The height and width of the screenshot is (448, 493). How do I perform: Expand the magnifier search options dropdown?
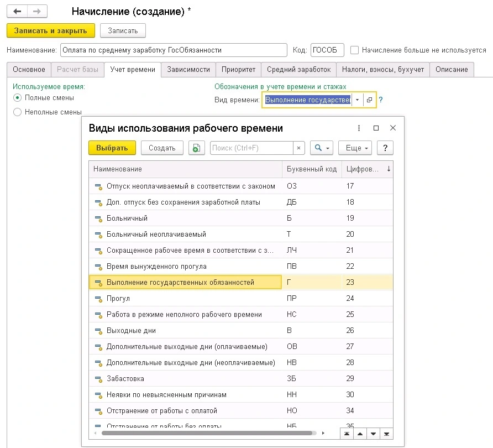(x=321, y=148)
